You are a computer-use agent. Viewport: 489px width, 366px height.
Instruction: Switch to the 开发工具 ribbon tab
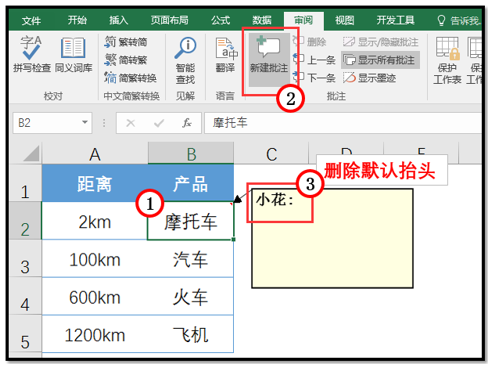click(395, 21)
